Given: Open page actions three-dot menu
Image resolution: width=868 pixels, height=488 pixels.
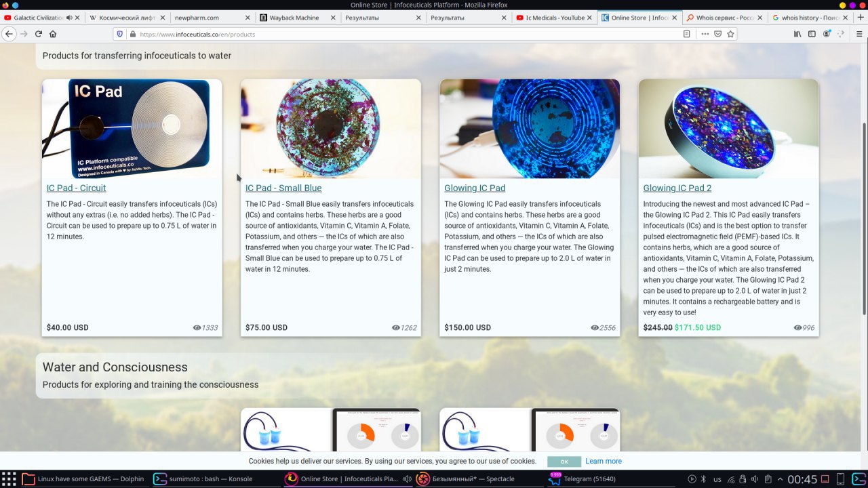Looking at the screenshot, I should point(705,34).
